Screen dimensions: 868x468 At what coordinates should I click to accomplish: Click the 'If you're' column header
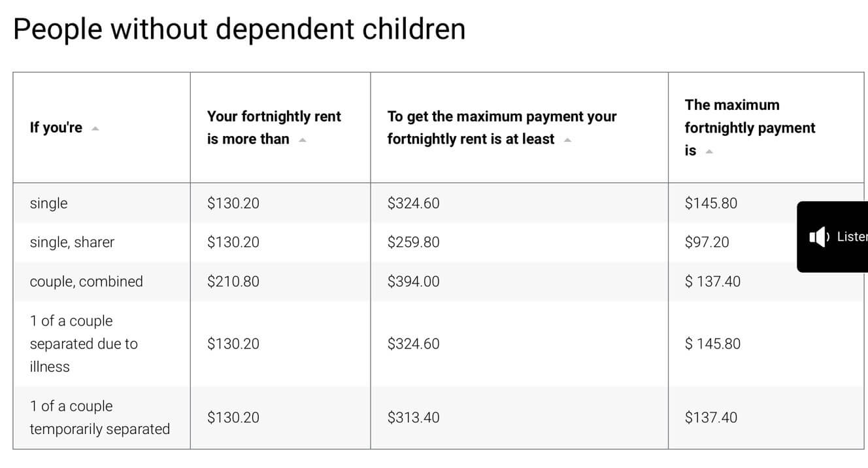[56, 127]
